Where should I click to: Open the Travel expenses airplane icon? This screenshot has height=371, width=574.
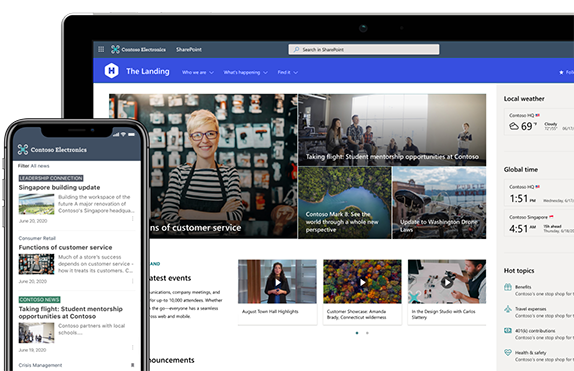(x=508, y=309)
